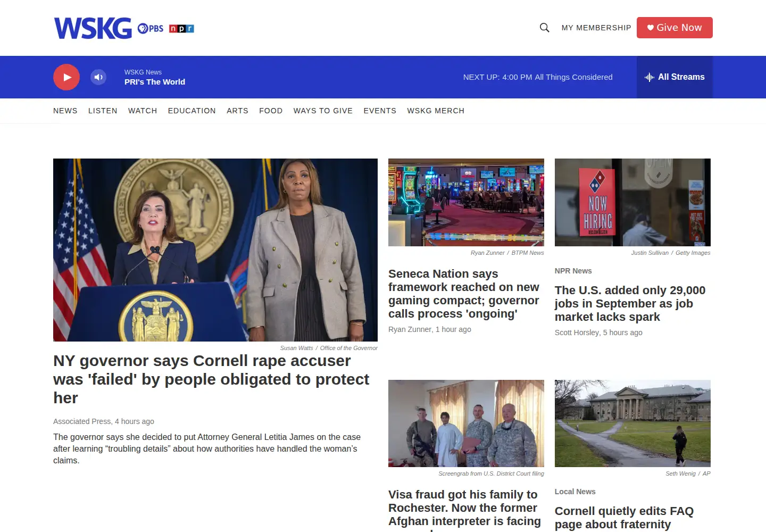Image resolution: width=766 pixels, height=532 pixels.
Task: Click the NPR logo in header
Action: click(x=181, y=29)
